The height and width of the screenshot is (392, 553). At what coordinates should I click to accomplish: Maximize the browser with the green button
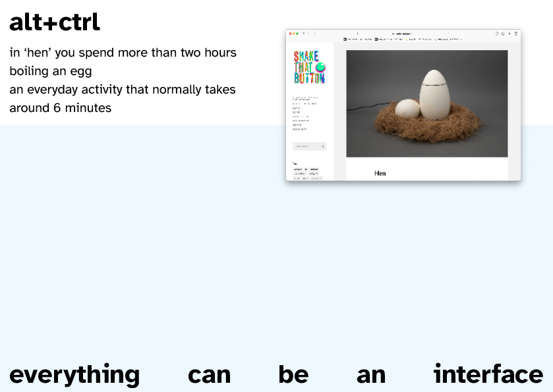[x=297, y=33]
